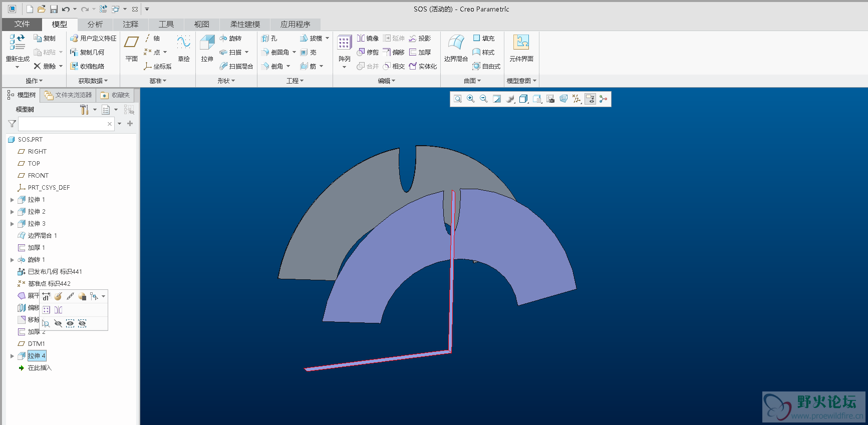This screenshot has width=868, height=425.
Task: Click the Swept Blend (扫描混合) tool
Action: pyautogui.click(x=236, y=66)
